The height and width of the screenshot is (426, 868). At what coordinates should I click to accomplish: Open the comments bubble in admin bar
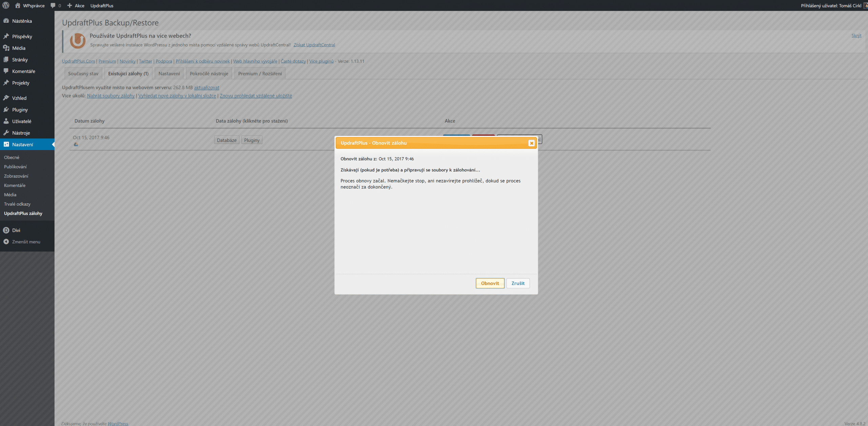click(x=56, y=5)
